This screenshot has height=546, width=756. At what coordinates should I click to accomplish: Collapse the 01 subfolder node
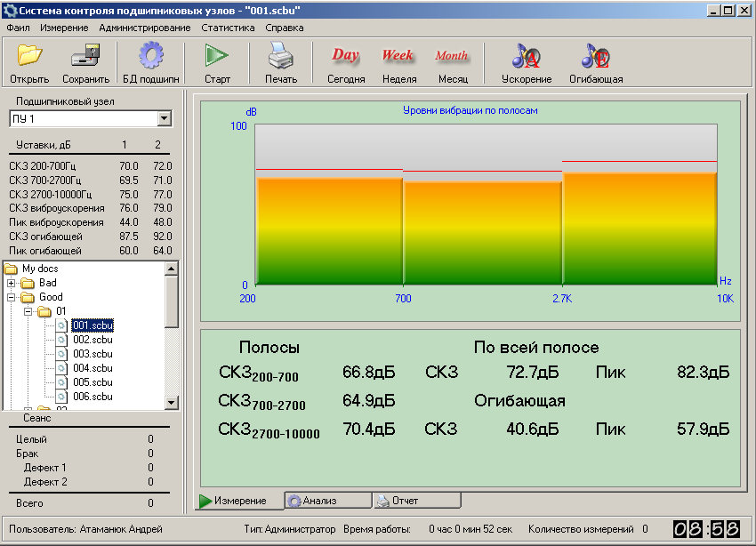(28, 311)
